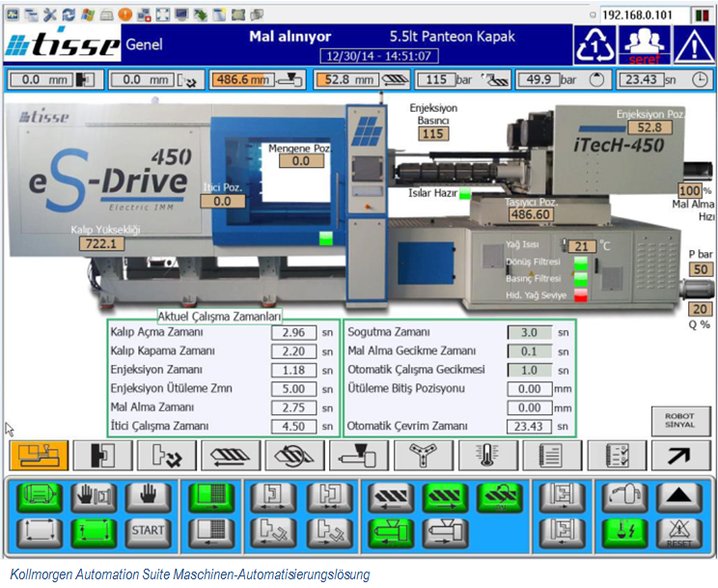The width and height of the screenshot is (718, 588).
Task: Click the overlapping chat windows icon
Action: pyautogui.click(x=257, y=14)
